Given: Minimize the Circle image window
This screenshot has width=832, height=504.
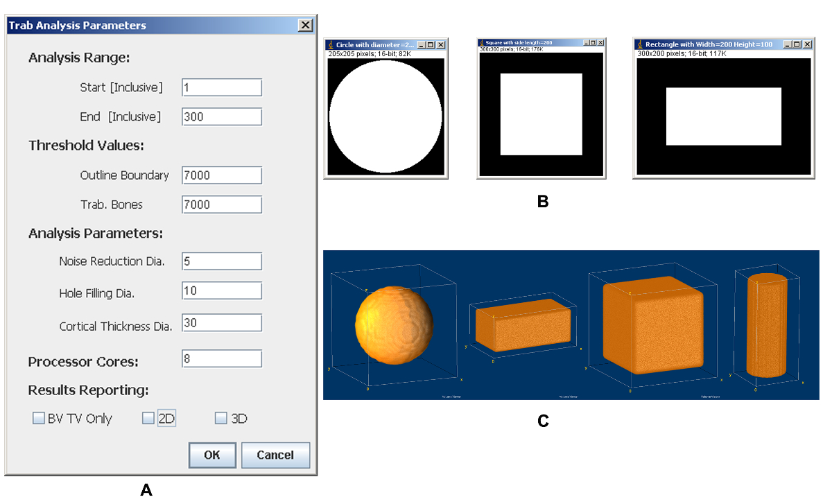Looking at the screenshot, I should point(422,44).
